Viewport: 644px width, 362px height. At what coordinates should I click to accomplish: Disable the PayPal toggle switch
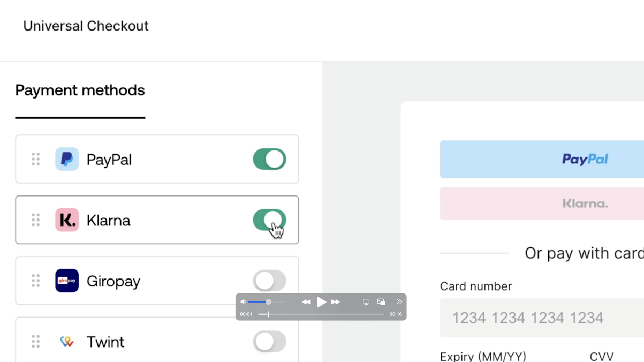(x=269, y=159)
